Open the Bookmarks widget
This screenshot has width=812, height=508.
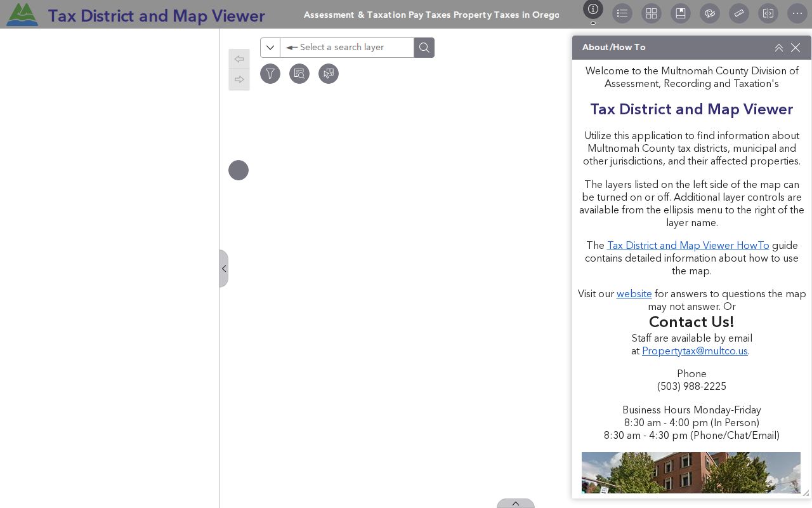point(681,13)
